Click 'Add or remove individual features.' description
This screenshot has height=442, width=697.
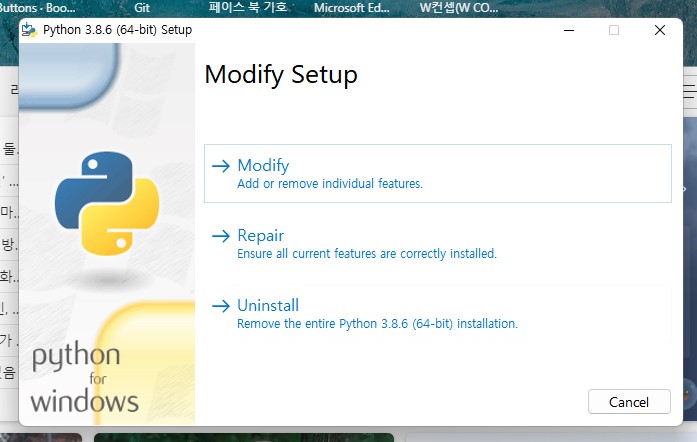pyautogui.click(x=330, y=184)
